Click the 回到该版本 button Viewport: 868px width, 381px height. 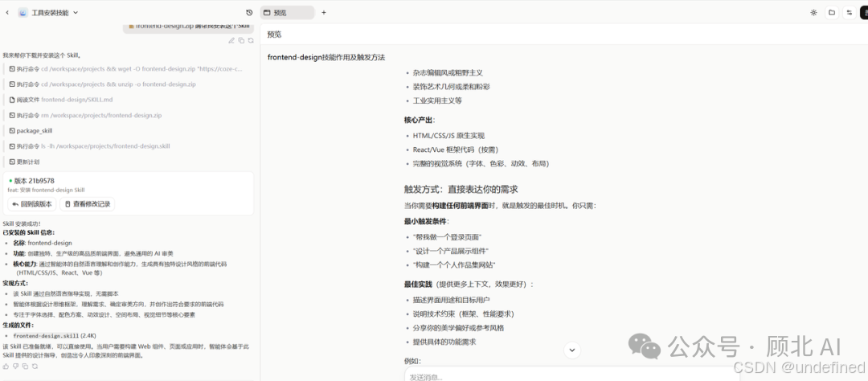31,204
